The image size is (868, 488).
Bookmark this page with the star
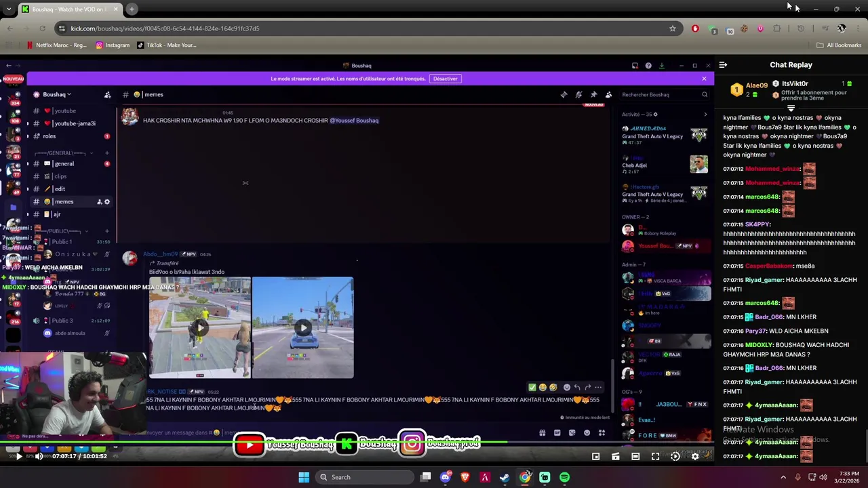673,28
